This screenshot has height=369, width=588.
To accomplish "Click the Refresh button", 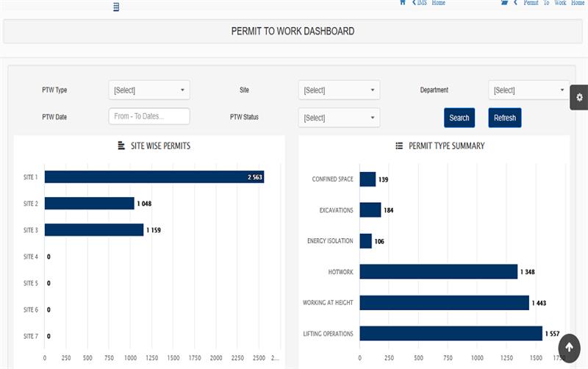I will [505, 118].
